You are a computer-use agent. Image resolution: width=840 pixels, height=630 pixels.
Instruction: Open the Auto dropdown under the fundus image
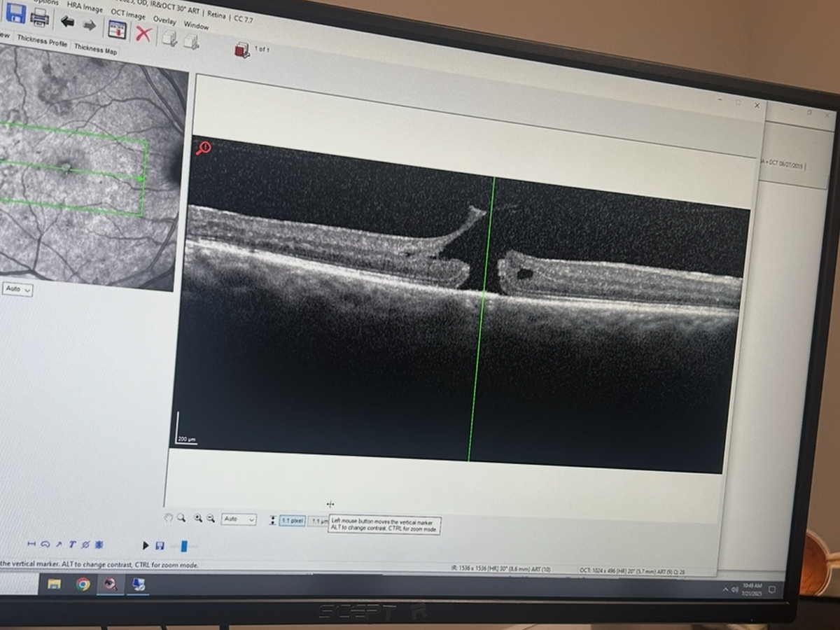click(17, 289)
